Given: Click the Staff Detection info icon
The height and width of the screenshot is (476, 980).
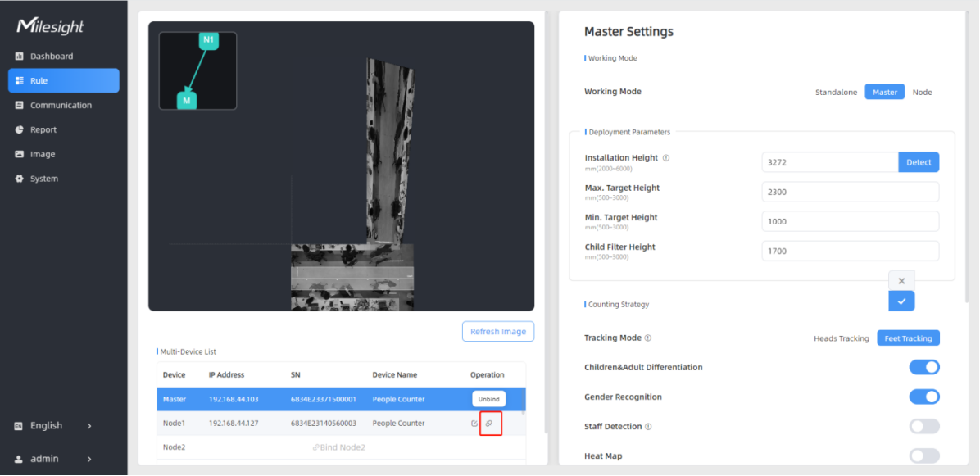Looking at the screenshot, I should pos(648,427).
